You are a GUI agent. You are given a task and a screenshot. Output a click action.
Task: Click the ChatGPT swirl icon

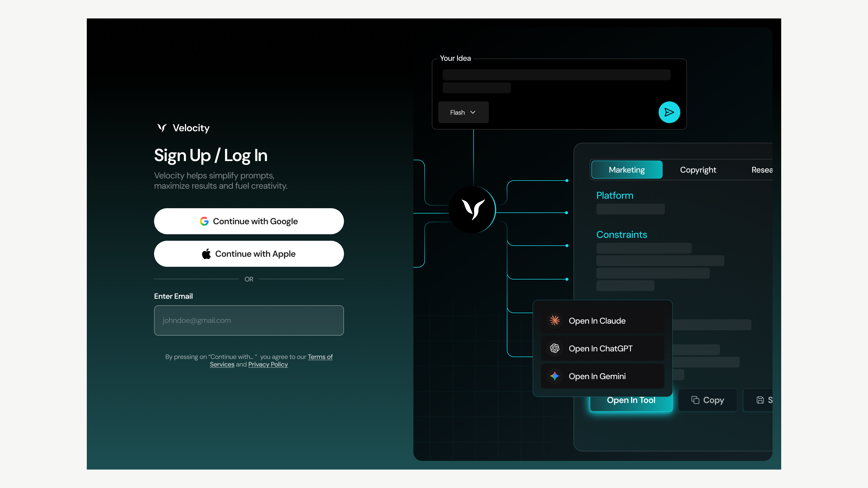pyautogui.click(x=555, y=348)
